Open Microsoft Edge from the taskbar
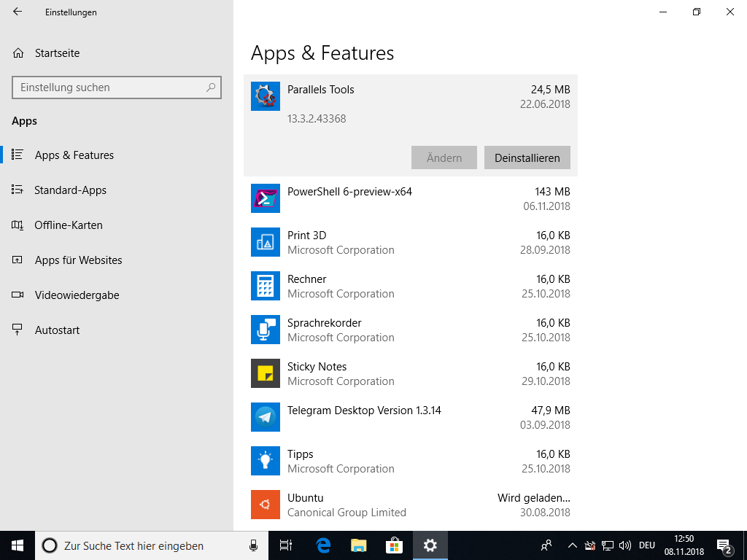The height and width of the screenshot is (560, 747). tap(323, 545)
